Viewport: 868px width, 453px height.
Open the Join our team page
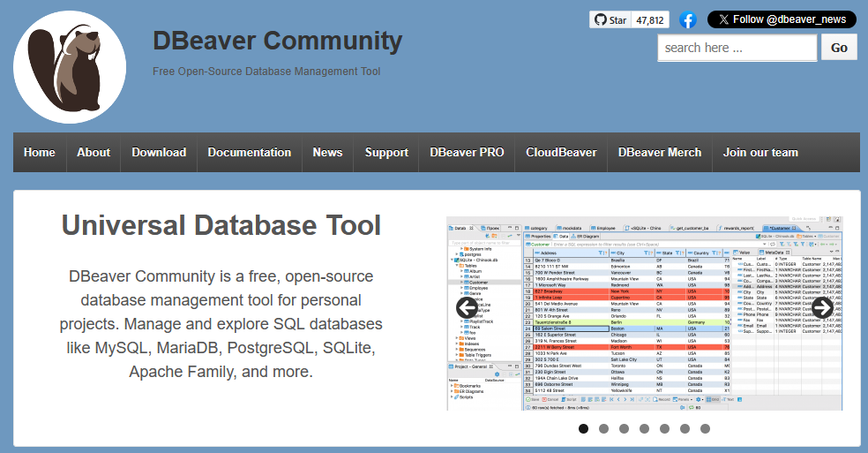coord(760,153)
